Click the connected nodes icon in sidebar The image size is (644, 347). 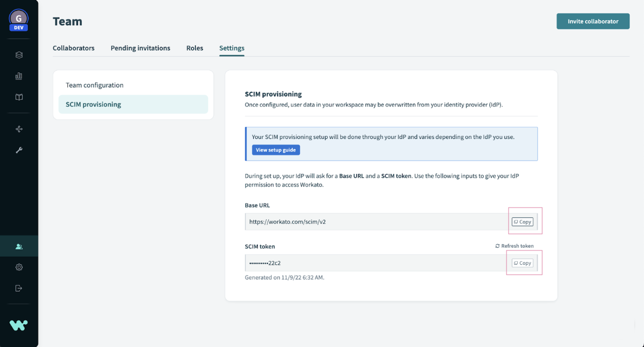[x=19, y=129]
